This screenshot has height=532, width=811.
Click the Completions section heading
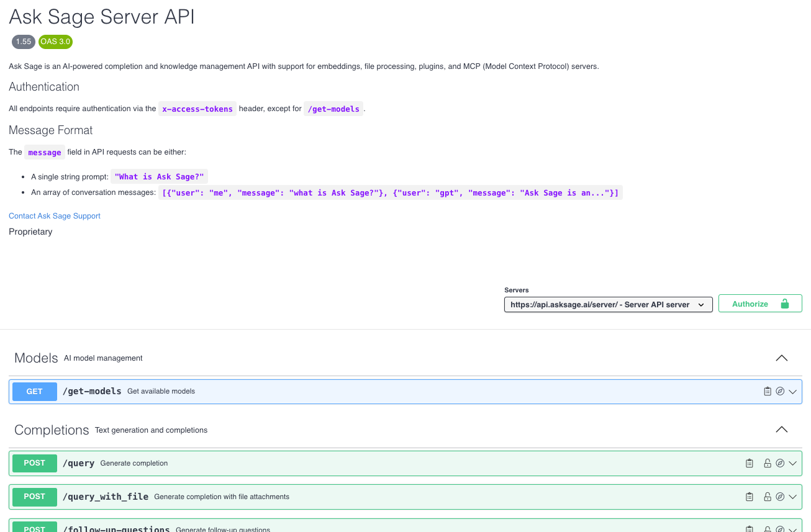52,430
